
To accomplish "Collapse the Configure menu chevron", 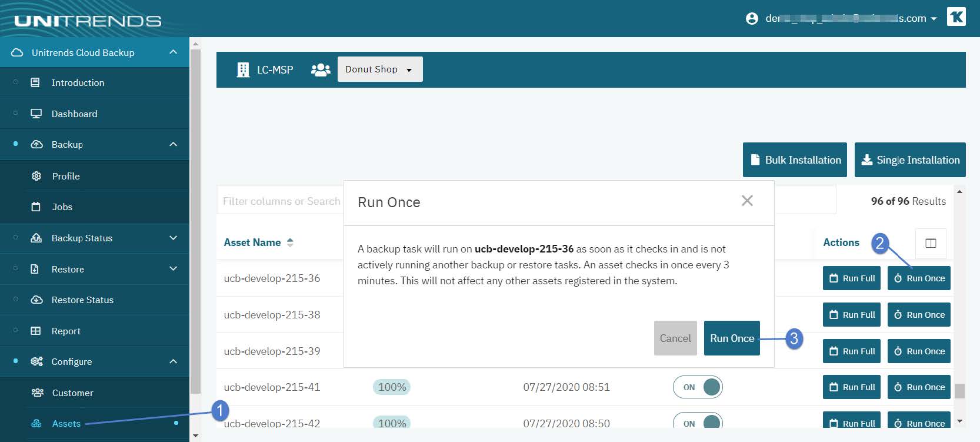I will point(173,361).
